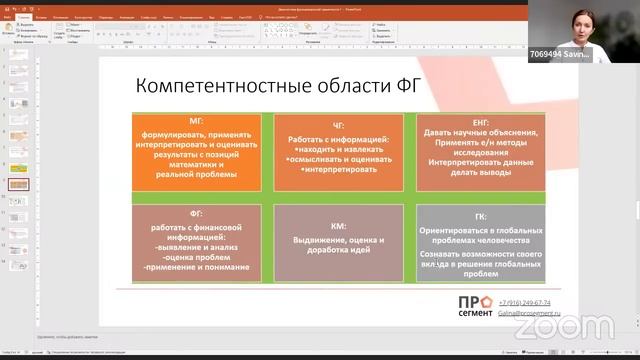Click the gray 'ГК:' box on slide
This screenshot has width=640, height=360.
click(x=481, y=243)
